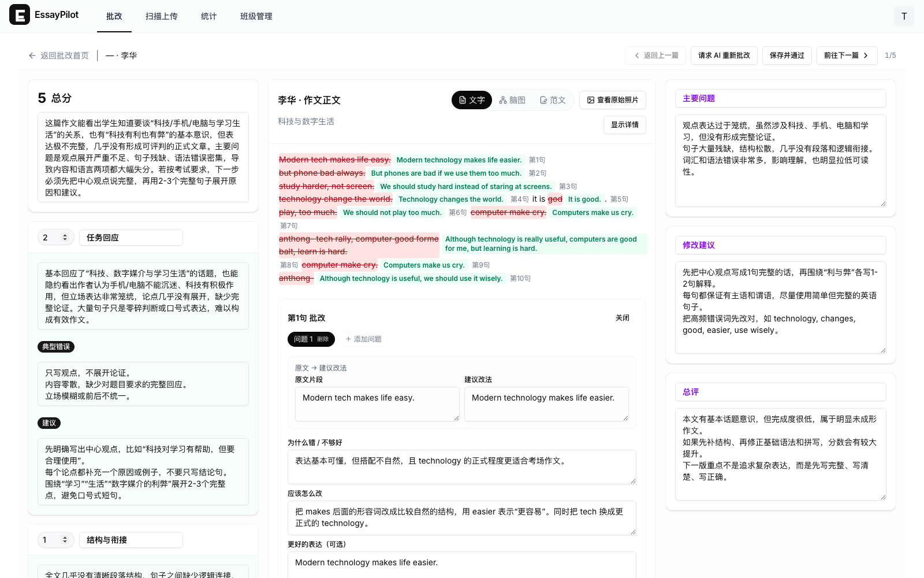Increase the 任务回应 score with its stepper

click(x=65, y=234)
